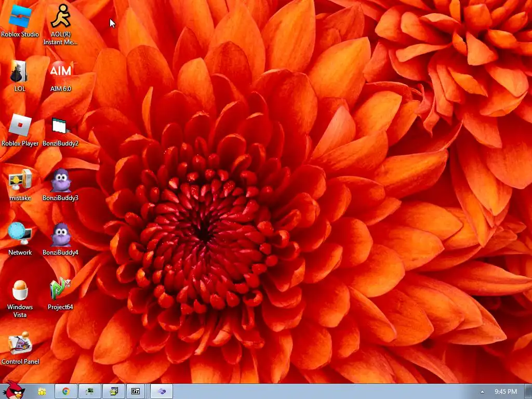Open the Roblox Studio desktop shortcut
532x399 pixels.
coord(20,21)
